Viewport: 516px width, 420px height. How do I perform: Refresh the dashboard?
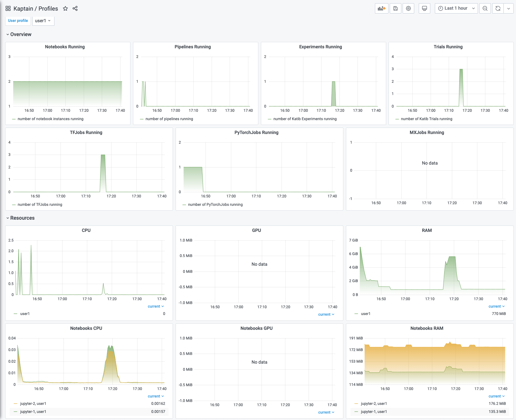(x=498, y=8)
